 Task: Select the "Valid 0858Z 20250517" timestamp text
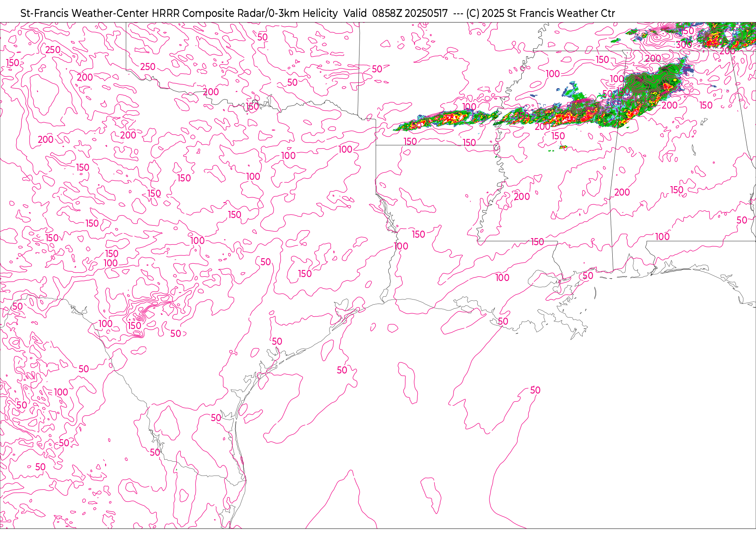click(x=395, y=13)
